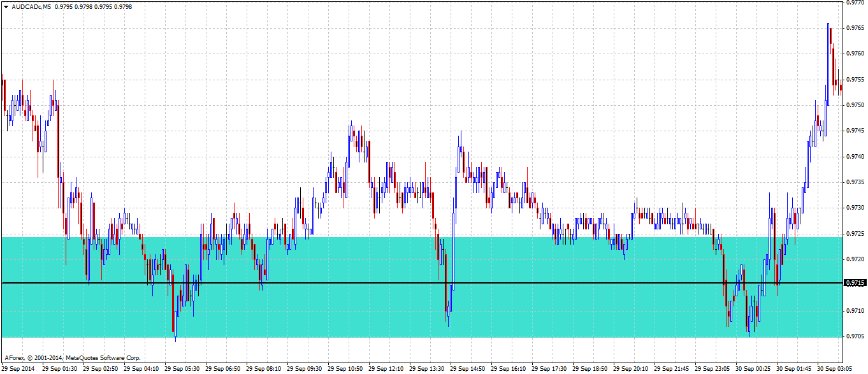Click the '29 Sep 17:30' time label
Image resolution: width=868 pixels, height=374 pixels.
[549, 369]
